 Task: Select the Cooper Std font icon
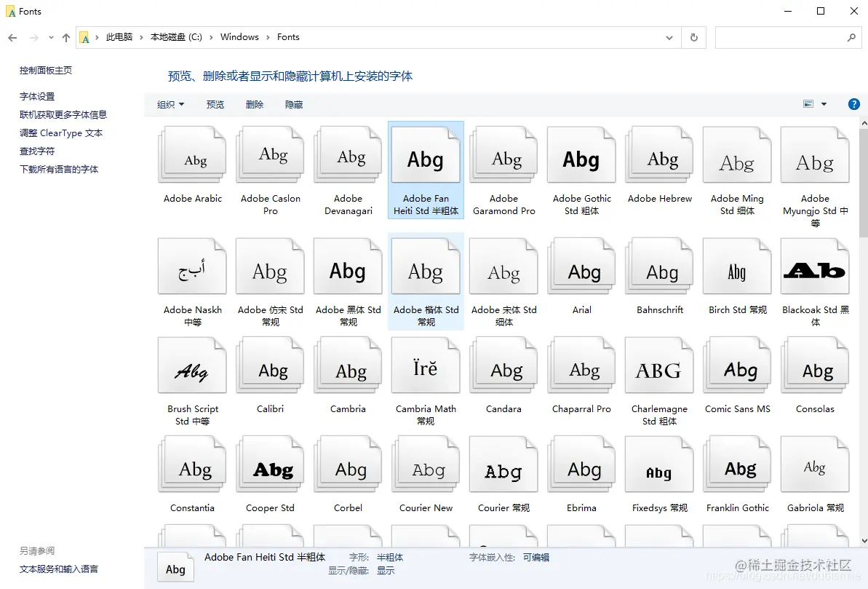pos(270,465)
